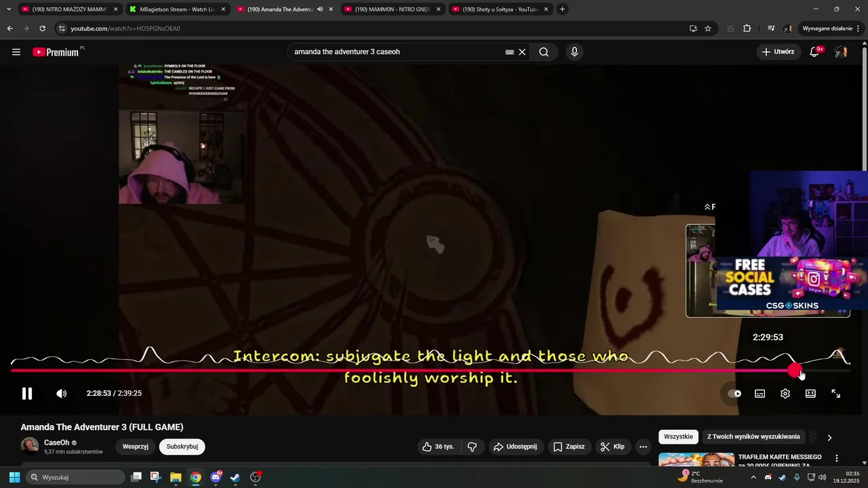The image size is (868, 488).
Task: Open the Wymagane działanie Chrome menu
Action: (x=831, y=28)
